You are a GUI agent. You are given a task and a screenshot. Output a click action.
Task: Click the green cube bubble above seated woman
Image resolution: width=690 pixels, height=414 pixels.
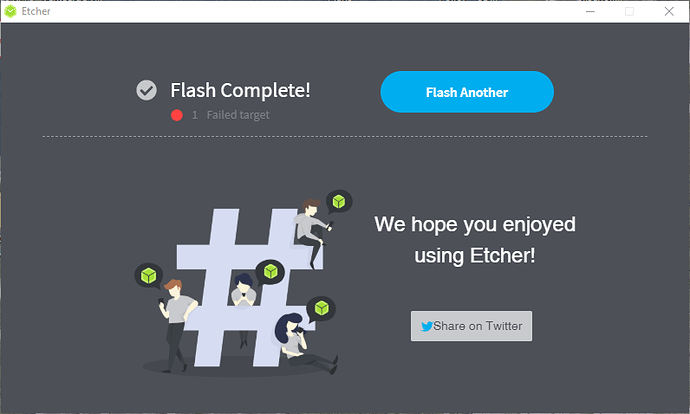pyautogui.click(x=321, y=308)
